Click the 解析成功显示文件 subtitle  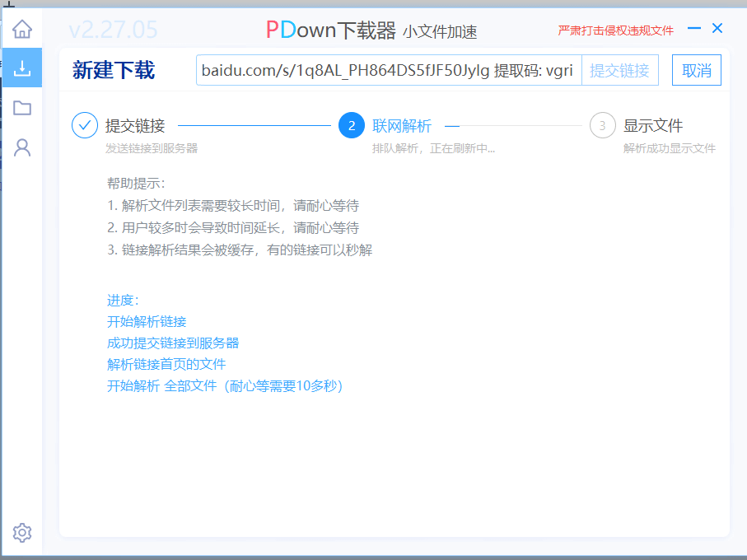(670, 148)
